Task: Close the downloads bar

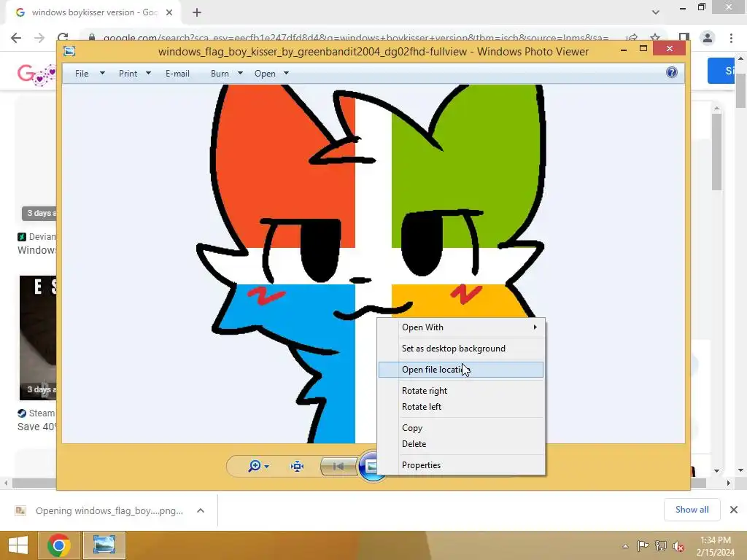Action: [734, 510]
